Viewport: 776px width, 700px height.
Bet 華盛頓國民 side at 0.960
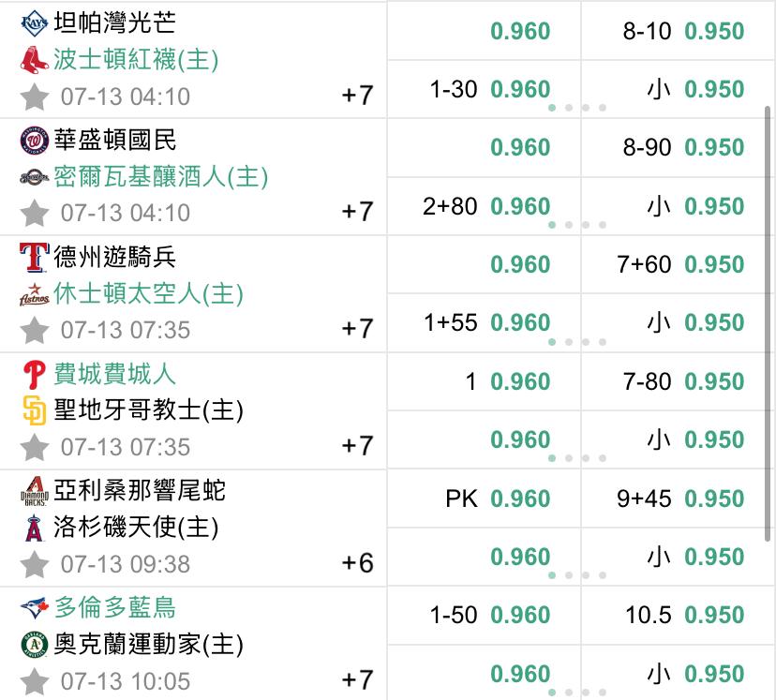pos(484,147)
